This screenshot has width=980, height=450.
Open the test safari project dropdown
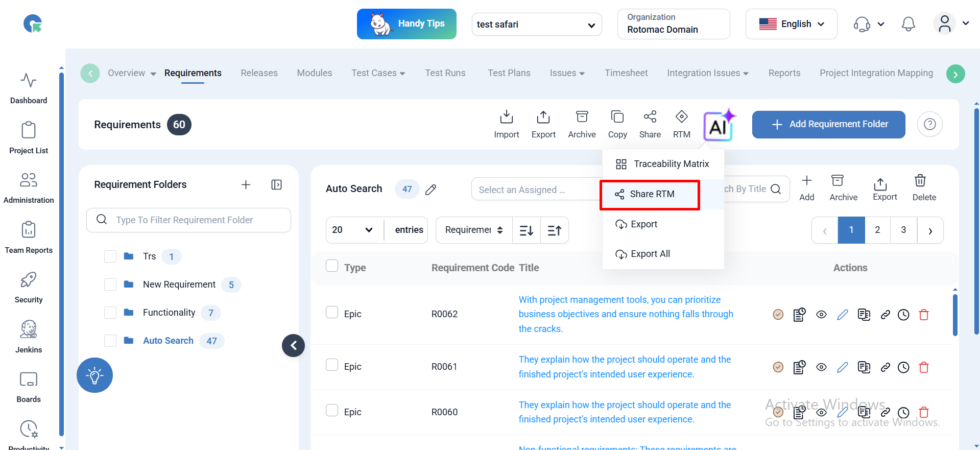[x=536, y=25]
